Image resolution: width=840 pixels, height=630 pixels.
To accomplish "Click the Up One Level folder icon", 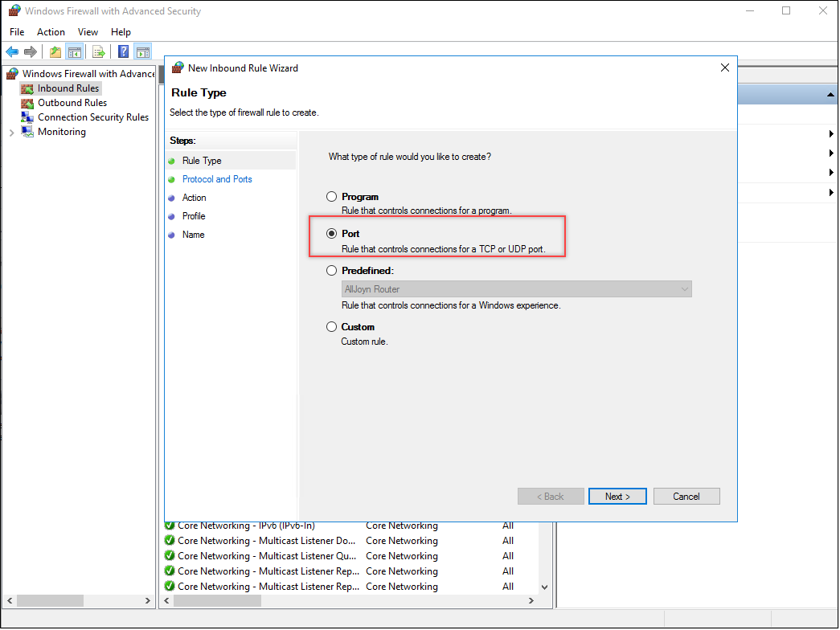I will click(x=55, y=52).
